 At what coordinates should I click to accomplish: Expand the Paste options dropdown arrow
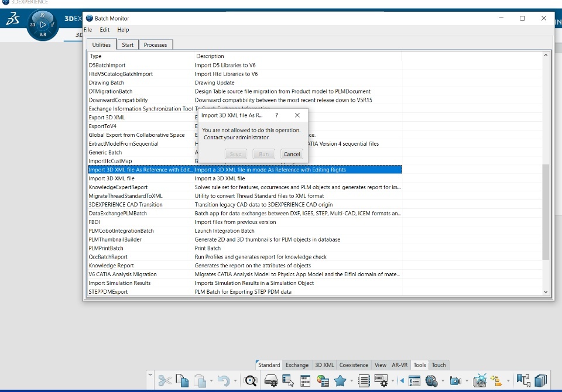pos(211,380)
